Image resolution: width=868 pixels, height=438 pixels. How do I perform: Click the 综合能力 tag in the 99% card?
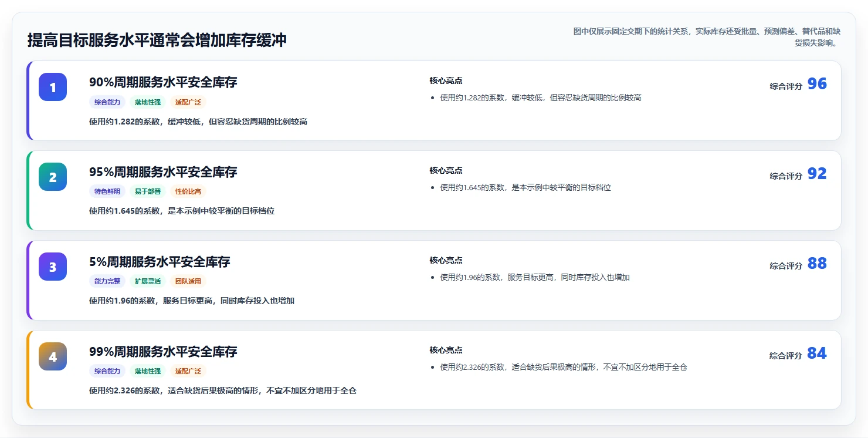pos(107,371)
